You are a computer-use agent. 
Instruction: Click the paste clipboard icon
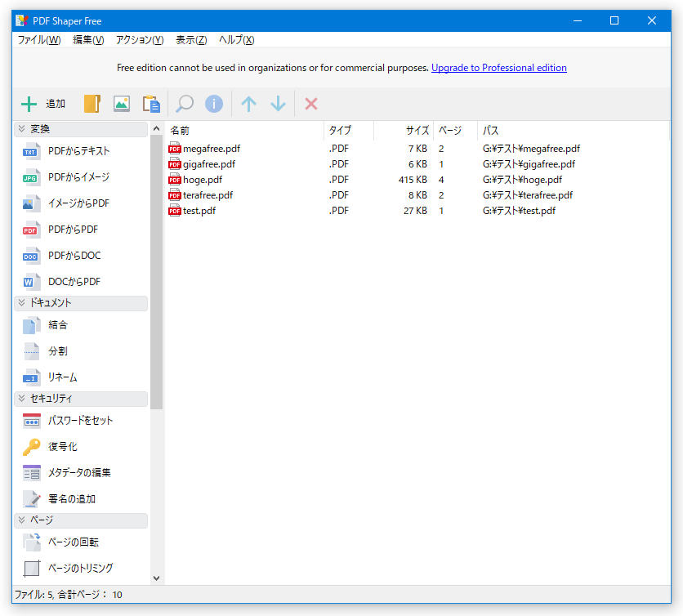click(151, 104)
